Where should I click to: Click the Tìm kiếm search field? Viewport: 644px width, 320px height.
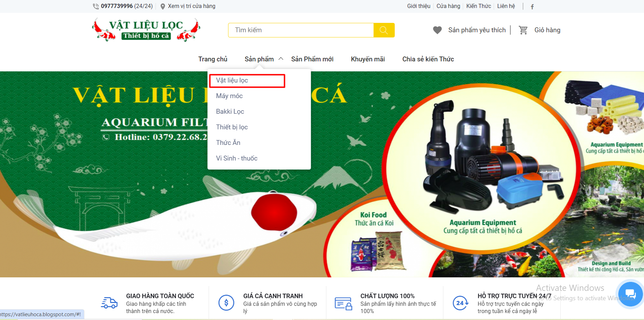301,30
